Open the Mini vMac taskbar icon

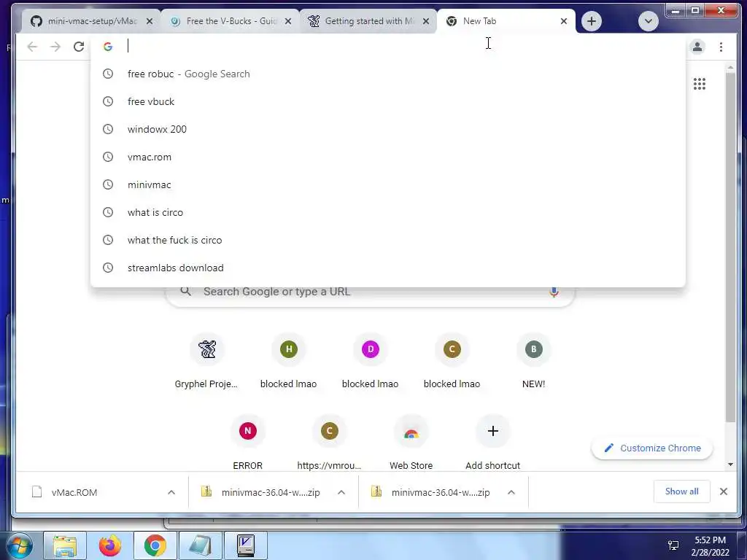tap(245, 545)
